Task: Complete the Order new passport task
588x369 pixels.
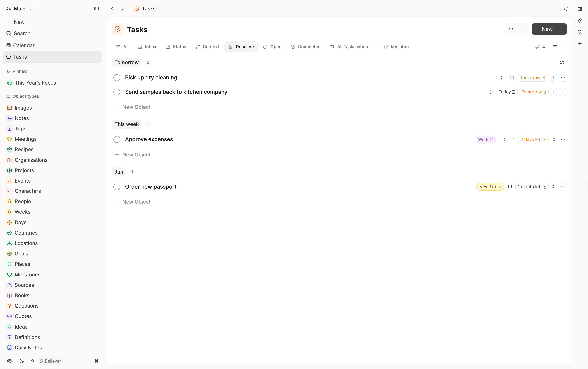Action: click(117, 187)
